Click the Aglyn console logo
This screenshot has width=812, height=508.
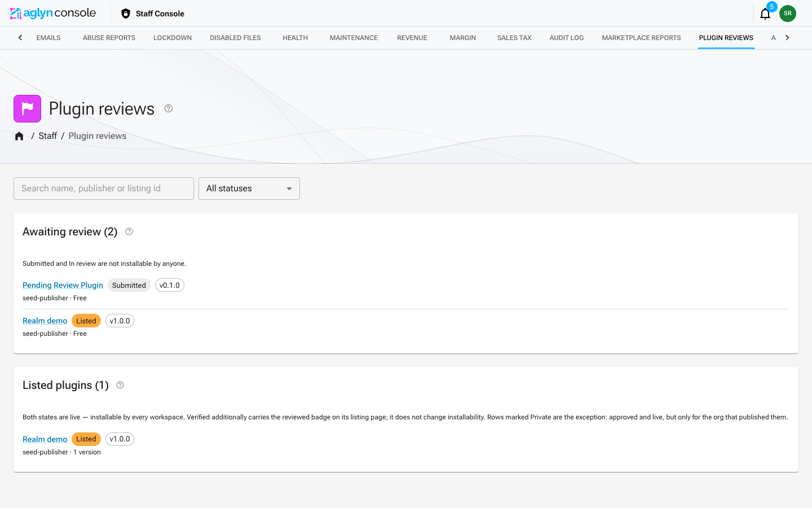[x=53, y=13]
